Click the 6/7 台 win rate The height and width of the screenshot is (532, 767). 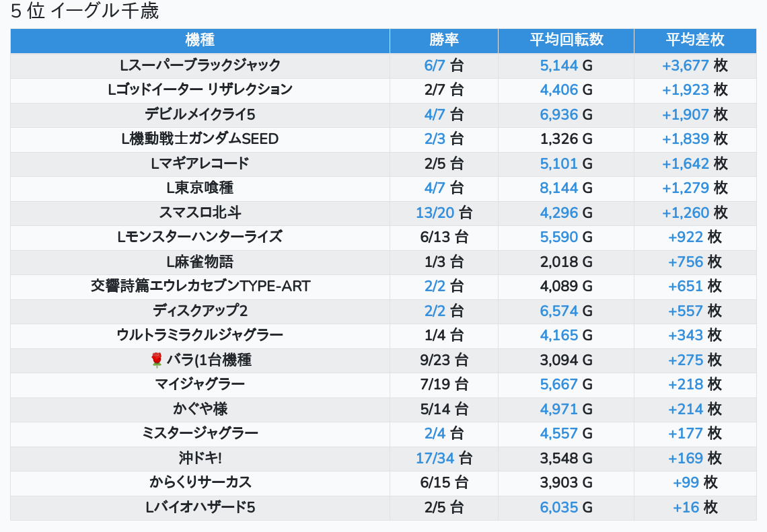(443, 65)
